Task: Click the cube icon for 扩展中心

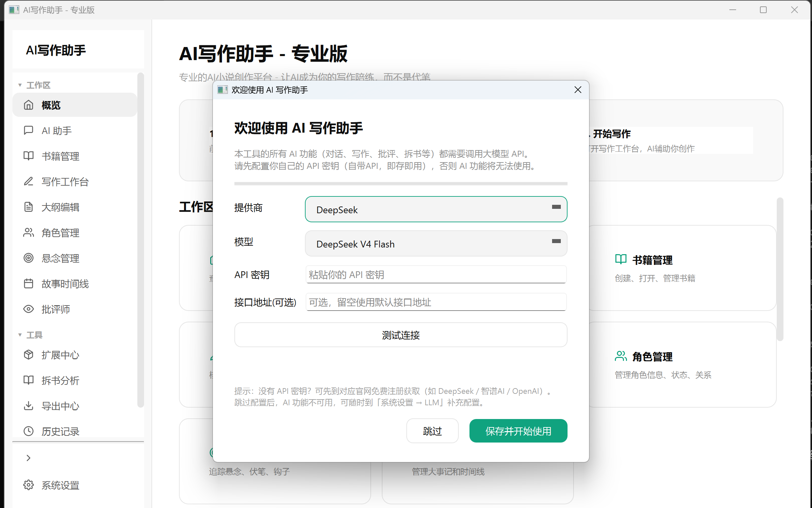Action: (29, 355)
